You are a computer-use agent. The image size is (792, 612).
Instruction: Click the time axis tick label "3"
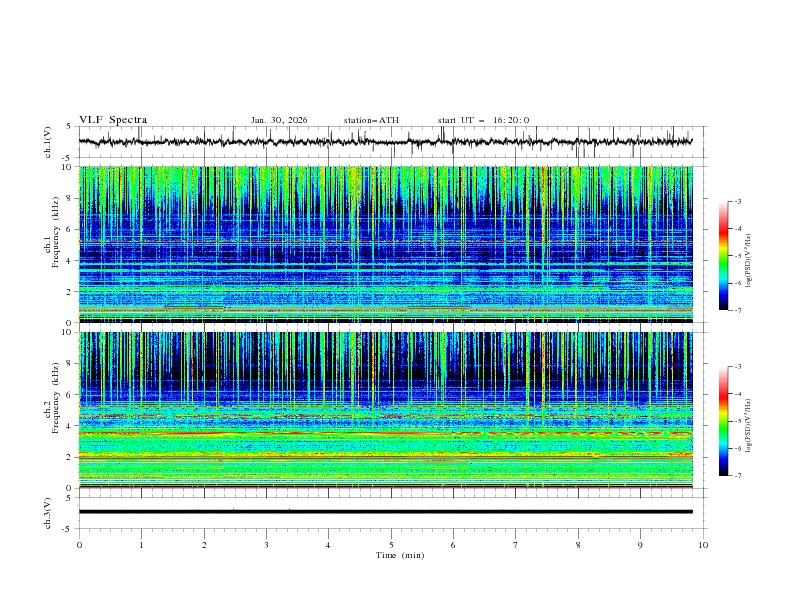point(266,545)
